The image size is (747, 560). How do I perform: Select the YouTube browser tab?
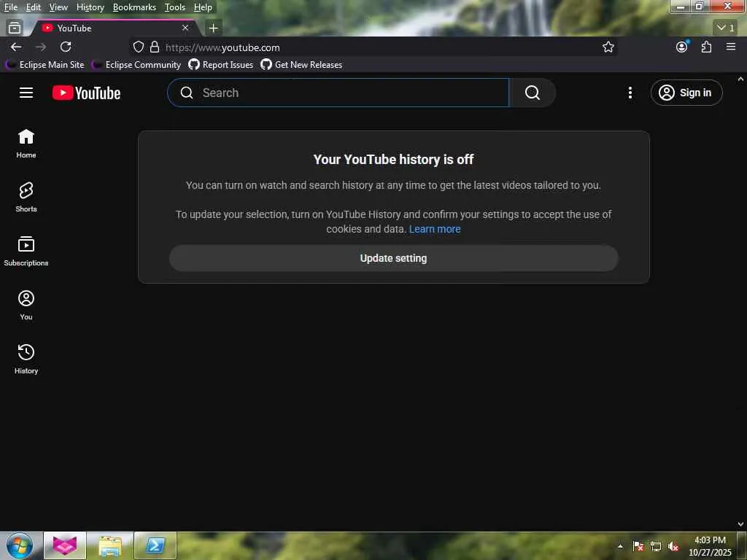tap(116, 28)
